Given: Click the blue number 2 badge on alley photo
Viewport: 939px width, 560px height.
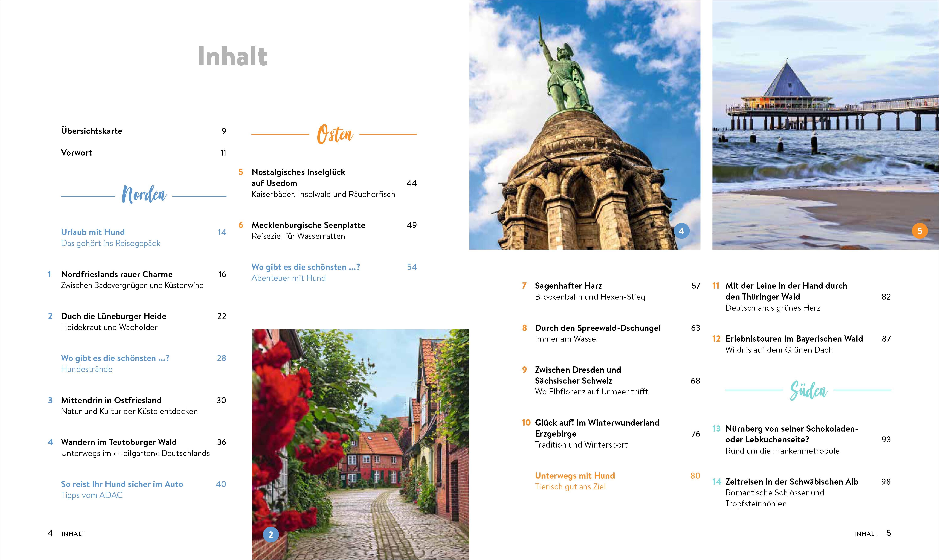Looking at the screenshot, I should [x=271, y=534].
